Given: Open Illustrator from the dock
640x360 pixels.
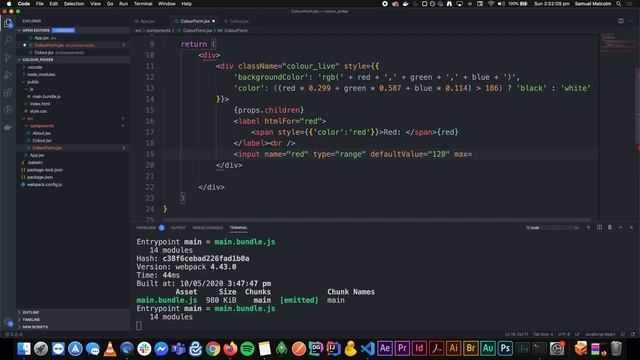Looking at the screenshot, I should tap(453, 349).
